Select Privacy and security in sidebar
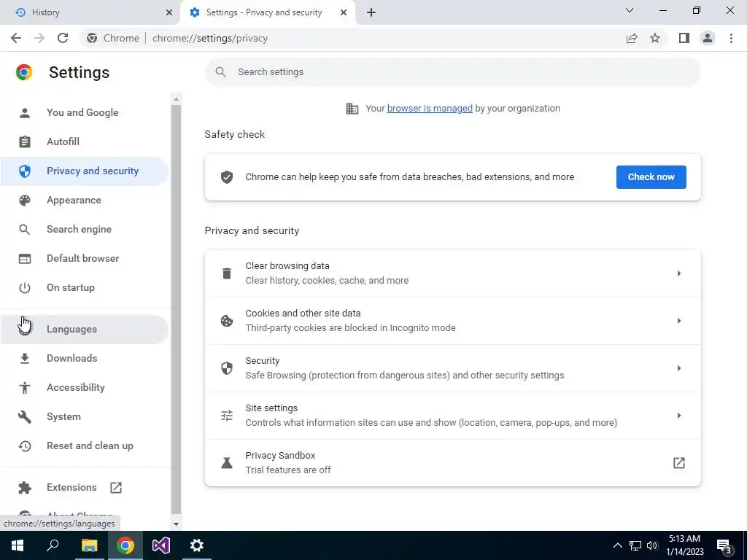This screenshot has height=560, width=747. pos(84,171)
